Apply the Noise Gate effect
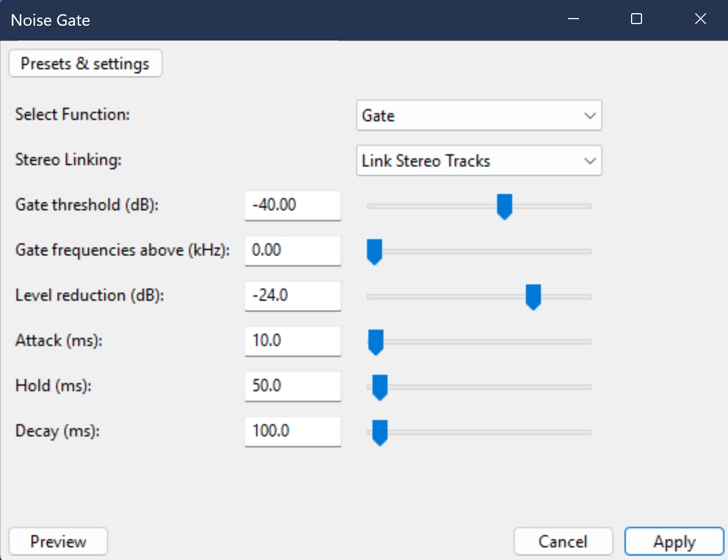Screen dimensions: 728x560 pos(674,541)
